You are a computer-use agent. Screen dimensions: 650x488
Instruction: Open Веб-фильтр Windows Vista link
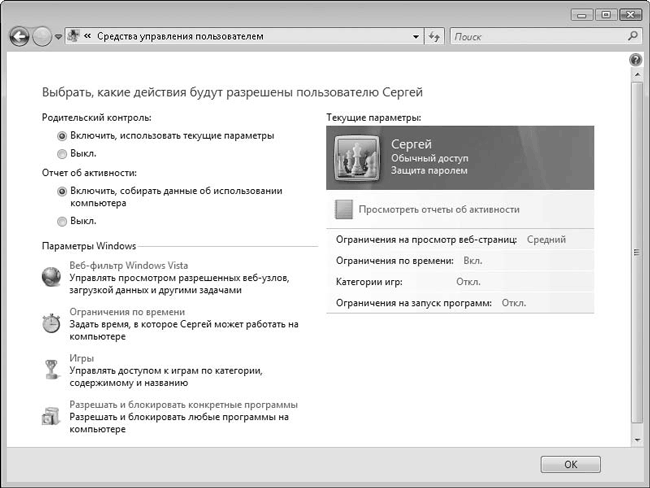[x=128, y=265]
